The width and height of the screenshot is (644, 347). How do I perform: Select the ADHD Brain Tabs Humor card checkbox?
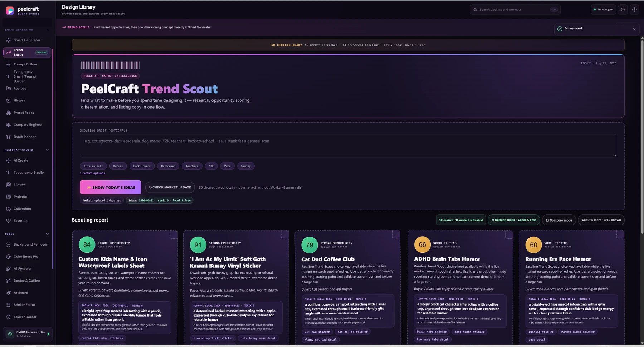(509, 234)
